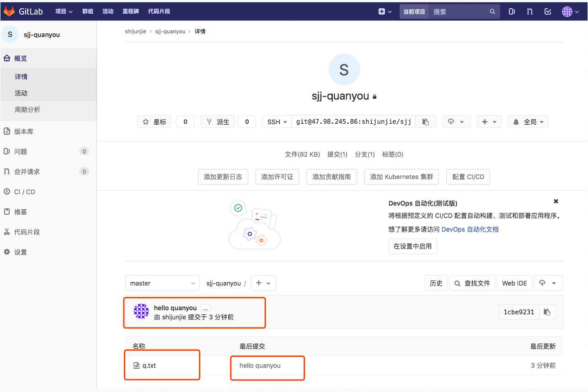Click the 设置 gear icon
The width and height of the screenshot is (588, 392).
[7, 252]
